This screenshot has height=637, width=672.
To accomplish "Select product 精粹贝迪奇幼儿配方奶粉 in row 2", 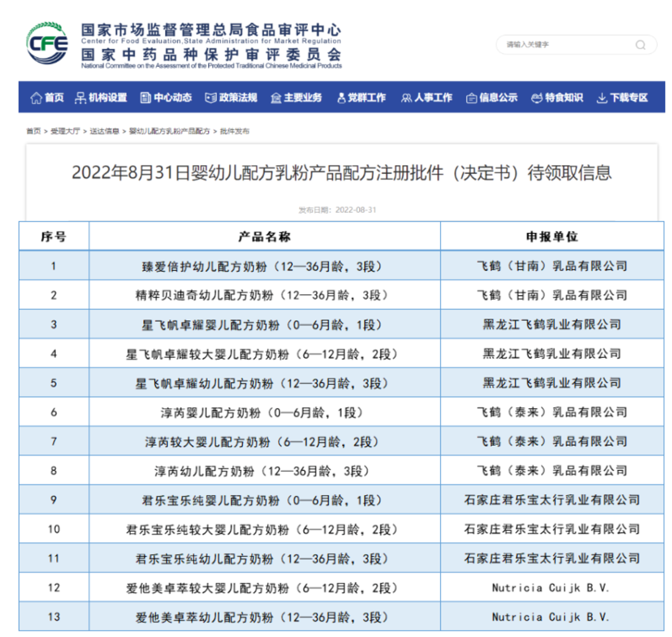I will pyautogui.click(x=264, y=295).
